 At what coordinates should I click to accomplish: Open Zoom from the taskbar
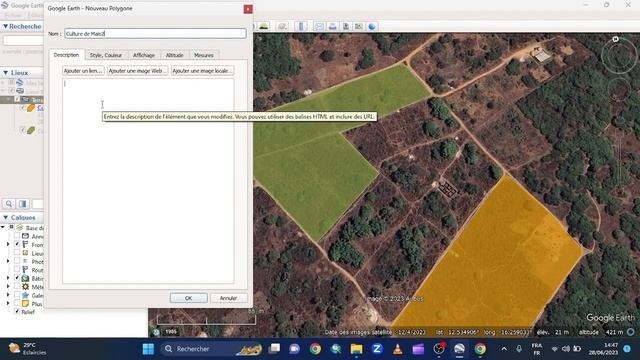377,349
